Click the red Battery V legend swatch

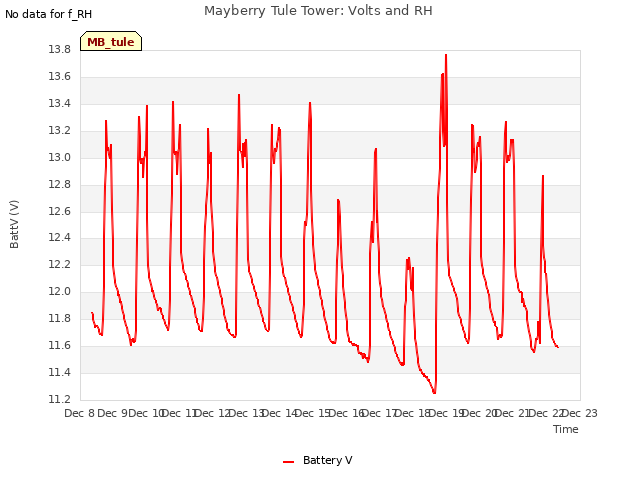click(289, 462)
